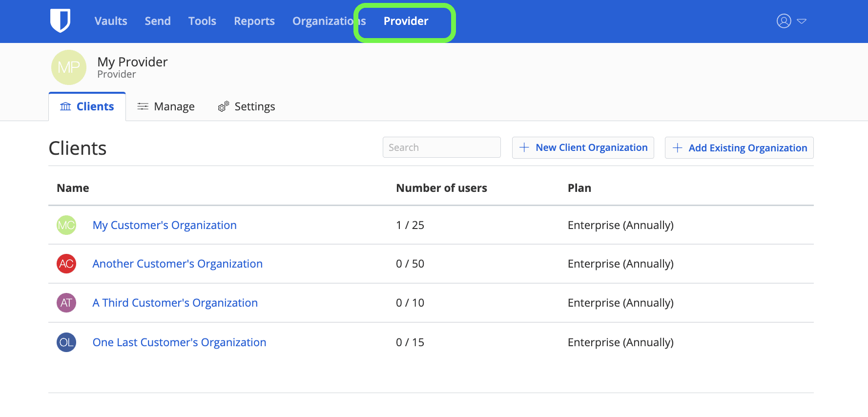
Task: Create a New Client Organization
Action: [x=583, y=147]
